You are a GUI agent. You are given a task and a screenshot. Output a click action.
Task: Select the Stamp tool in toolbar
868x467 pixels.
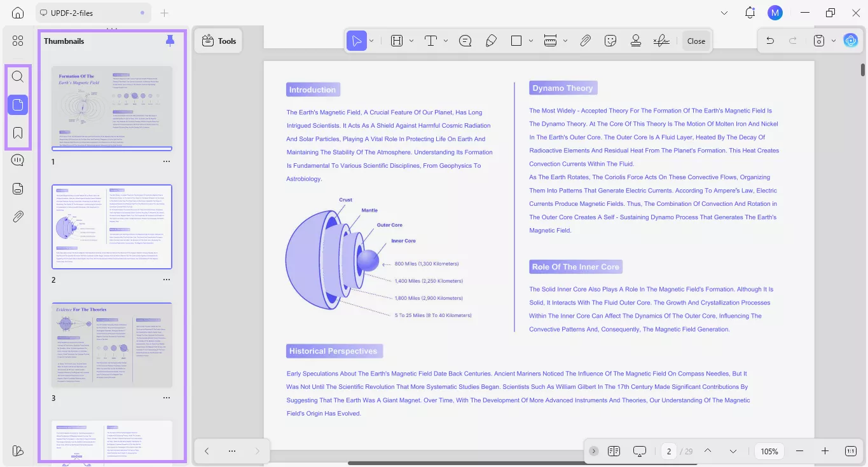[x=635, y=41]
